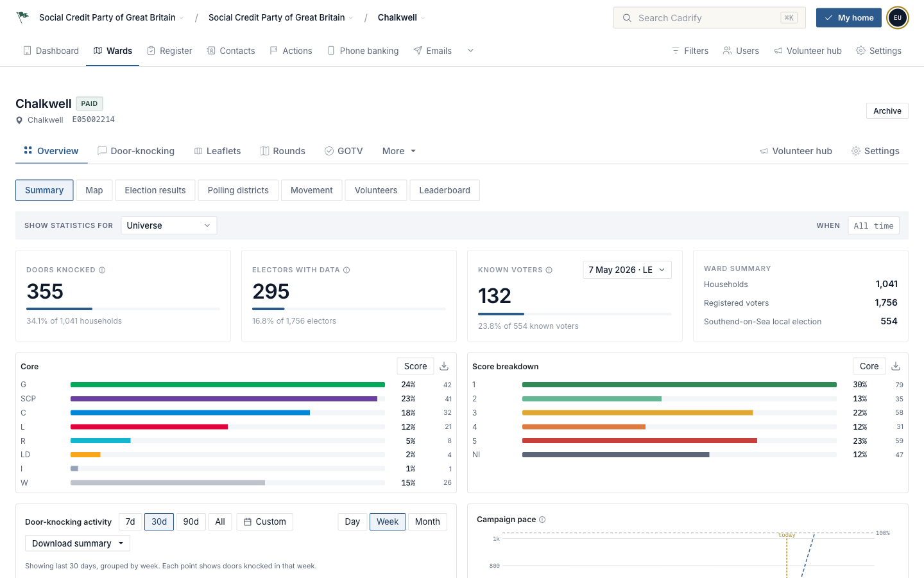
Task: Focus the Search Cadrify field
Action: tap(710, 18)
